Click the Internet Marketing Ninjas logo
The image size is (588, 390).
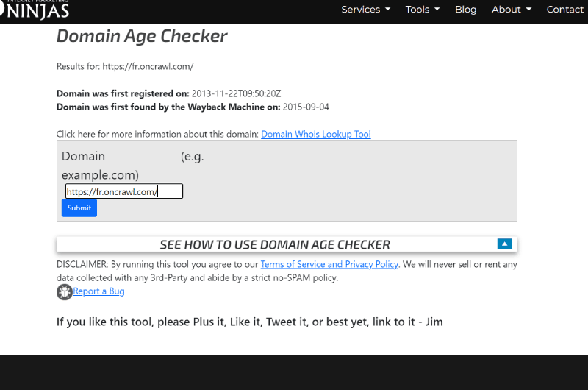35,10
